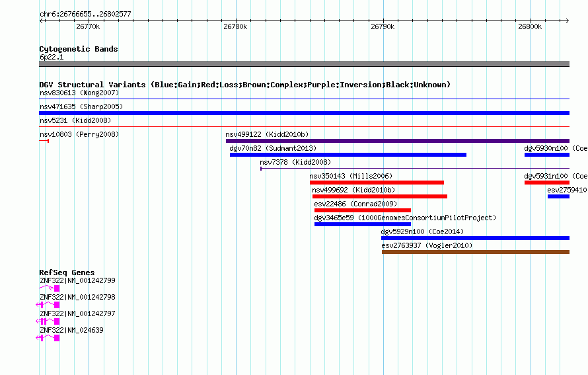Select the purple nsv499122 inversion bar
Image resolution: width=588 pixels, height=375 pixels.
(398, 141)
